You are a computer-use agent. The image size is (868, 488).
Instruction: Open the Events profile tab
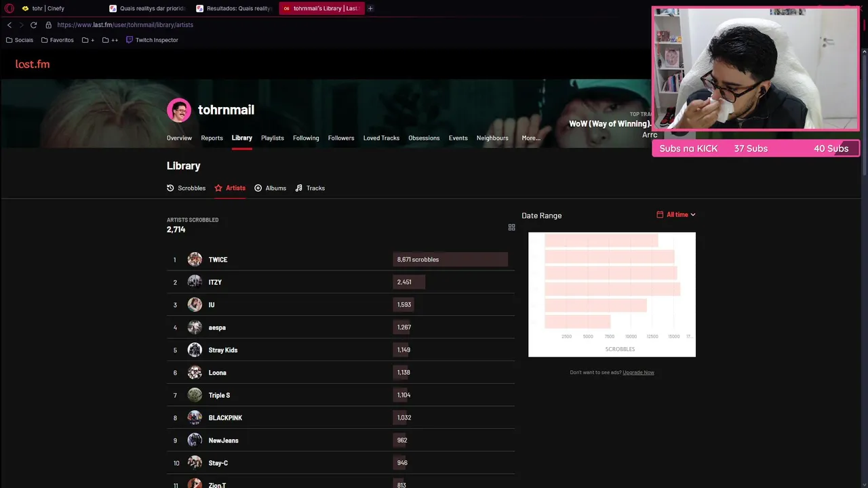(458, 138)
